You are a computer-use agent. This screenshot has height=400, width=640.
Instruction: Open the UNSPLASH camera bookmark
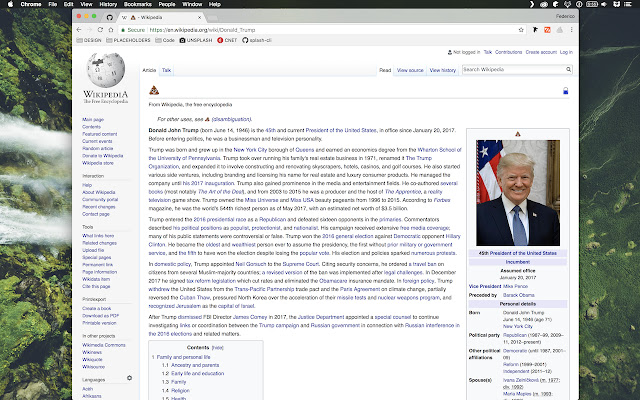coord(196,40)
